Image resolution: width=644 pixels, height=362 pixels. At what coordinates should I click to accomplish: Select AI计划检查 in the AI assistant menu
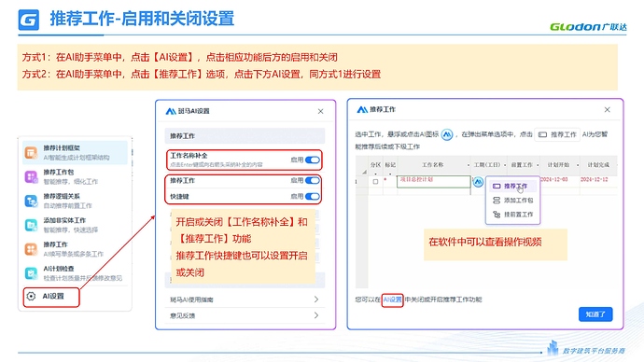click(76, 273)
